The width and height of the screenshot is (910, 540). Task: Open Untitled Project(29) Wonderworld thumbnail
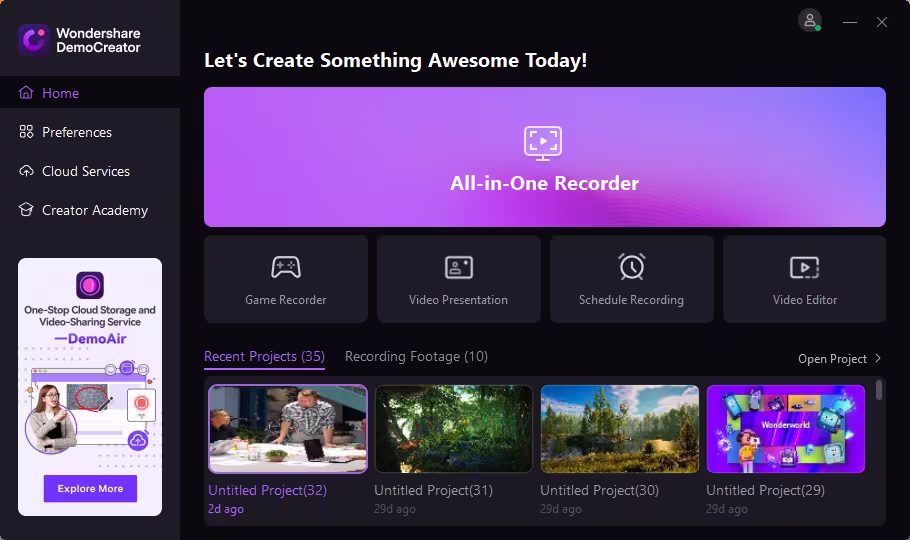click(x=786, y=429)
